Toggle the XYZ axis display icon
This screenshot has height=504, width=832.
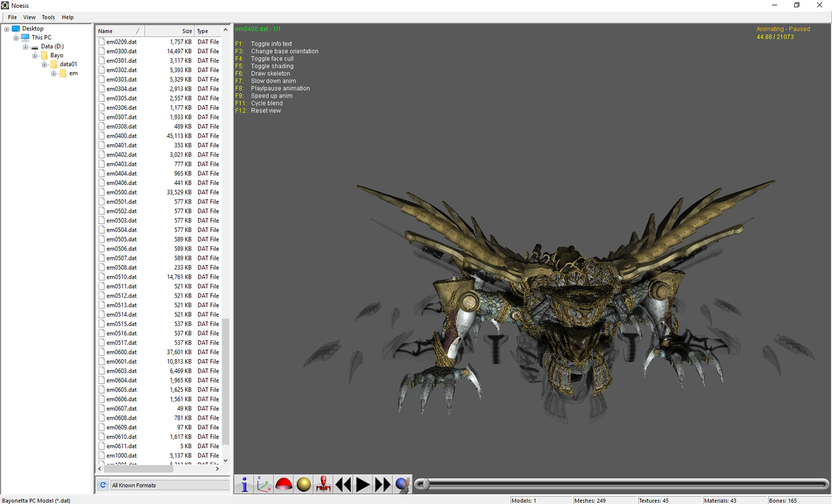(x=264, y=484)
